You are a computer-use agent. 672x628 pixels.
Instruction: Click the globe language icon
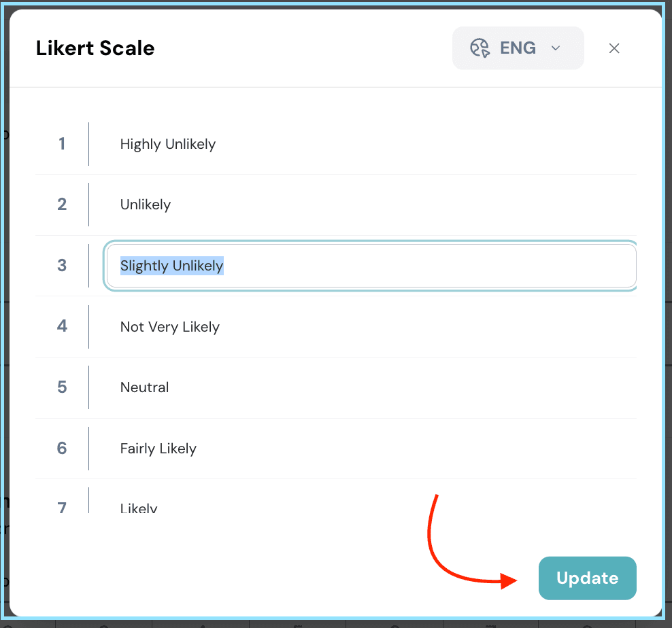point(480,48)
